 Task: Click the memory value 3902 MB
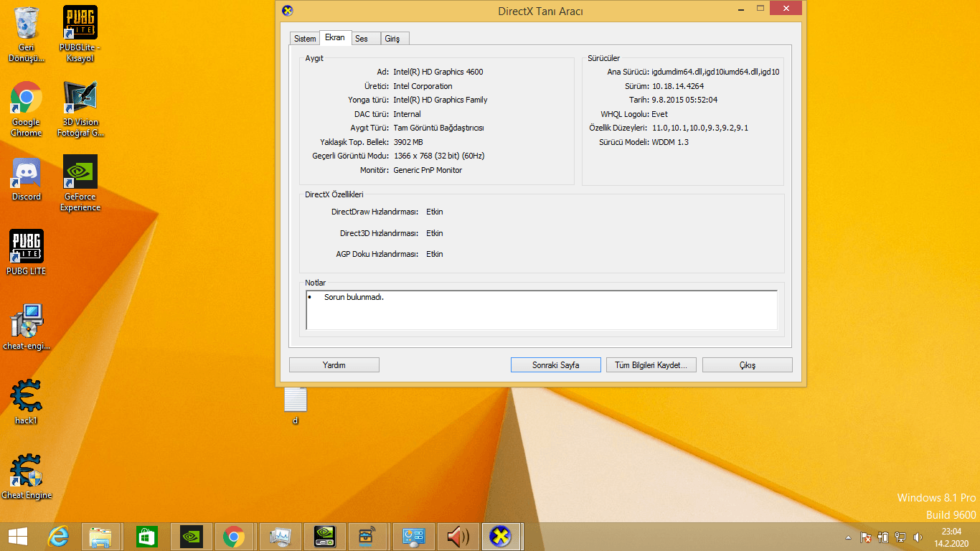408,142
